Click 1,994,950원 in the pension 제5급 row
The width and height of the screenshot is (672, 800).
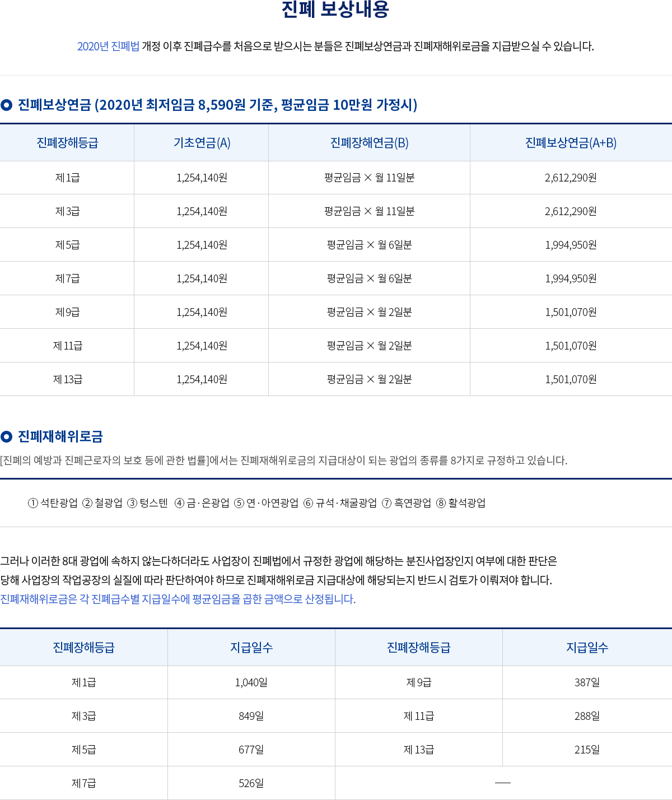[571, 245]
